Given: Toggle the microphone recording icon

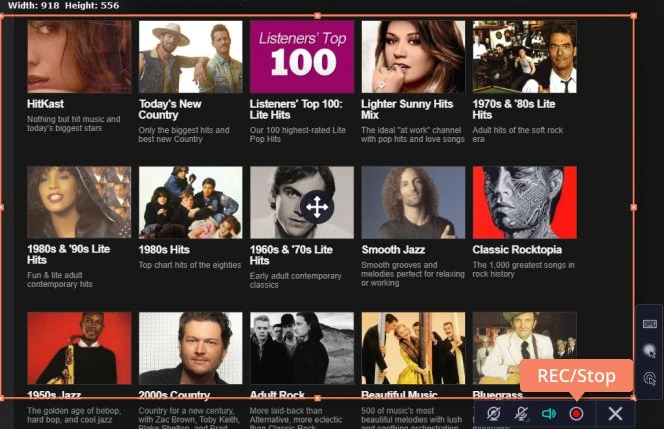Looking at the screenshot, I should [521, 413].
